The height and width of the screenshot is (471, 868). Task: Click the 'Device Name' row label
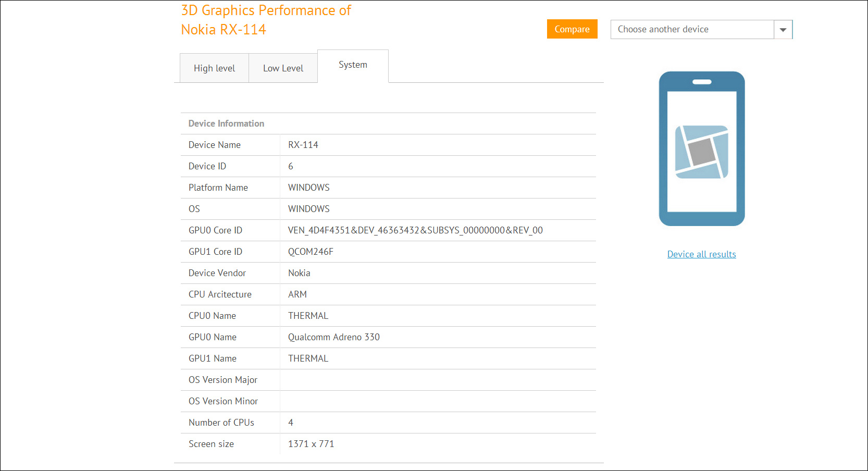[x=215, y=145]
